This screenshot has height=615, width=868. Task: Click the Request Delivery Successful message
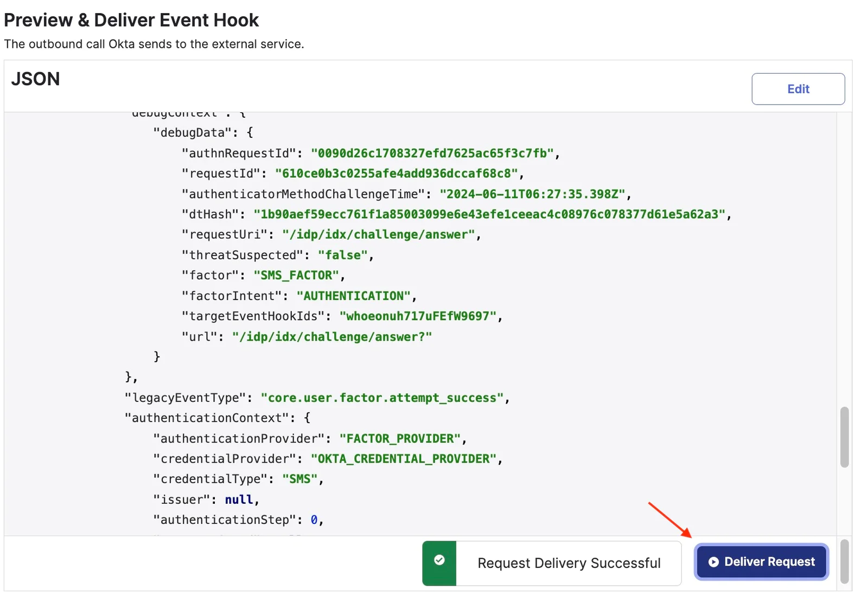pos(569,563)
